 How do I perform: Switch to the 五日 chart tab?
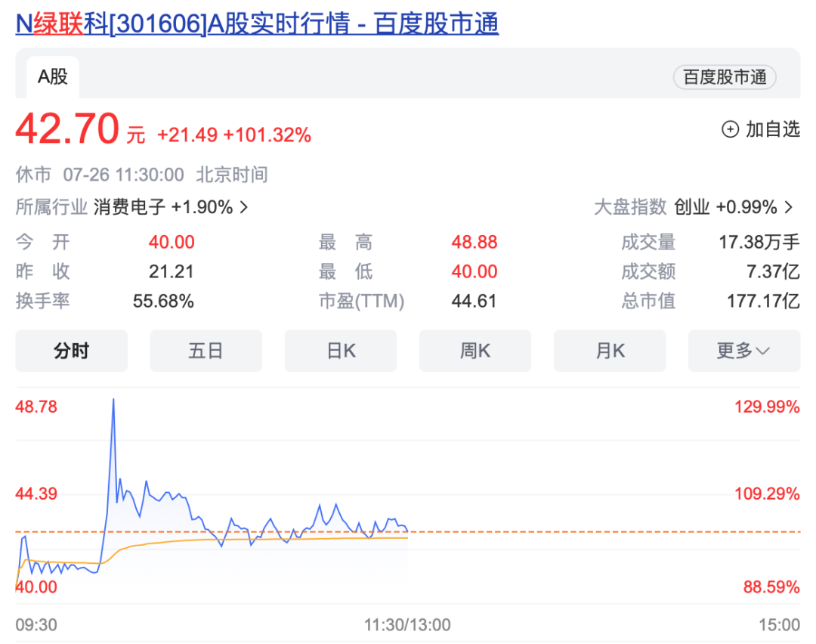coord(206,351)
